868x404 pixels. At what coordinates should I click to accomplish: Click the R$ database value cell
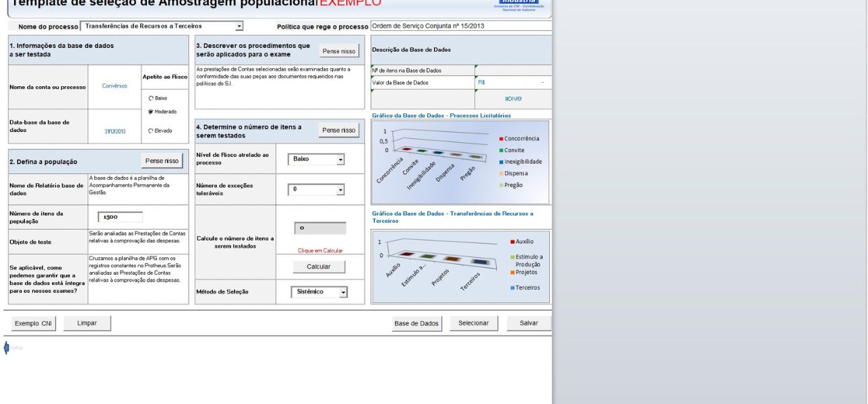(513, 83)
